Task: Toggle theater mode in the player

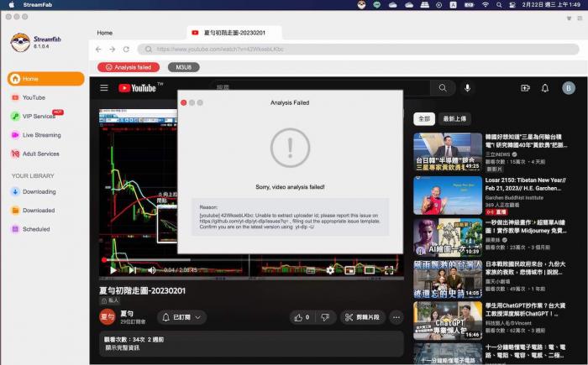Action: [370, 270]
